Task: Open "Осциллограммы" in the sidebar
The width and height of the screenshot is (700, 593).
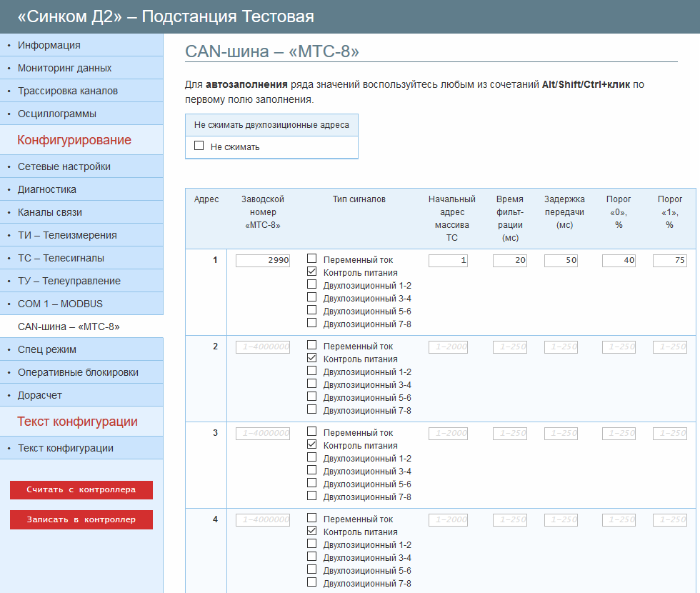Action: pyautogui.click(x=57, y=114)
